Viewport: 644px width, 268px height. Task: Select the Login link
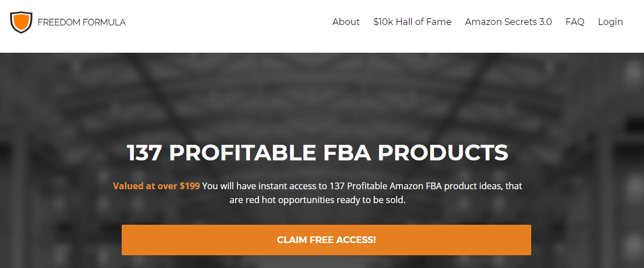point(610,22)
